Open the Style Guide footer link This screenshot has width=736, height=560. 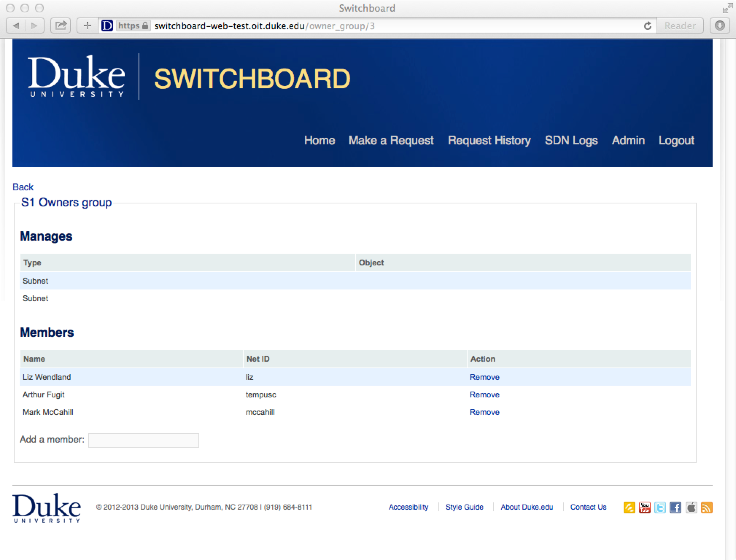[x=464, y=507]
